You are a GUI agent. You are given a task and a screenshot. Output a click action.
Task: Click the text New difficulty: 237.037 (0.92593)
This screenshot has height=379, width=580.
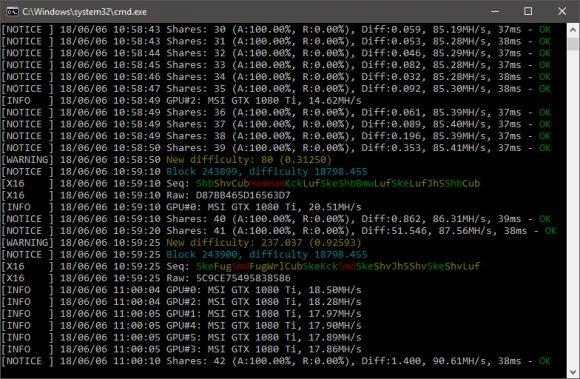264,243
